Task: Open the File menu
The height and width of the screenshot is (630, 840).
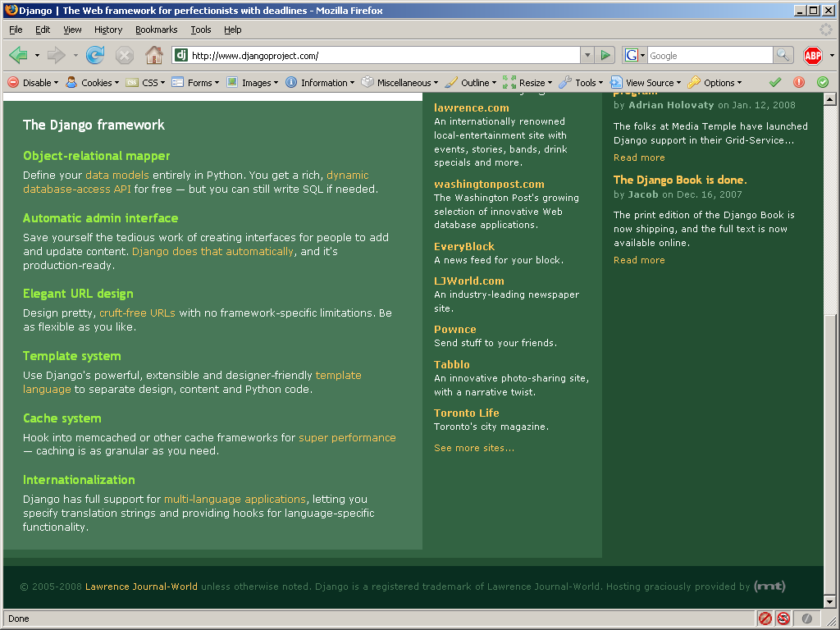Action: 16,30
